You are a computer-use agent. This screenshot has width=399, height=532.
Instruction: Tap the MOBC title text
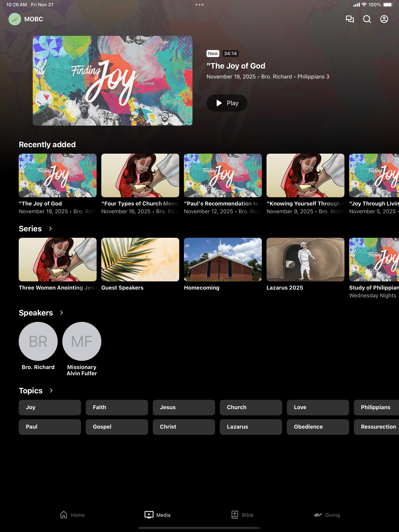point(34,19)
